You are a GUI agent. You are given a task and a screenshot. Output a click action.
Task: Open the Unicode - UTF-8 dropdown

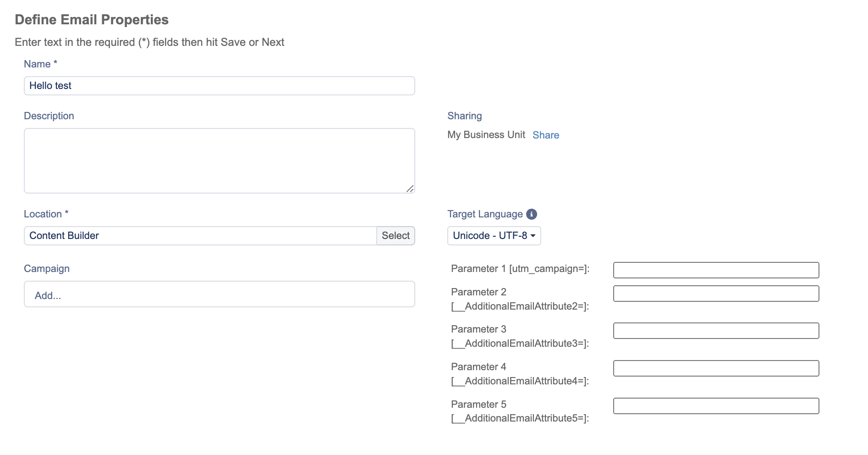point(494,235)
